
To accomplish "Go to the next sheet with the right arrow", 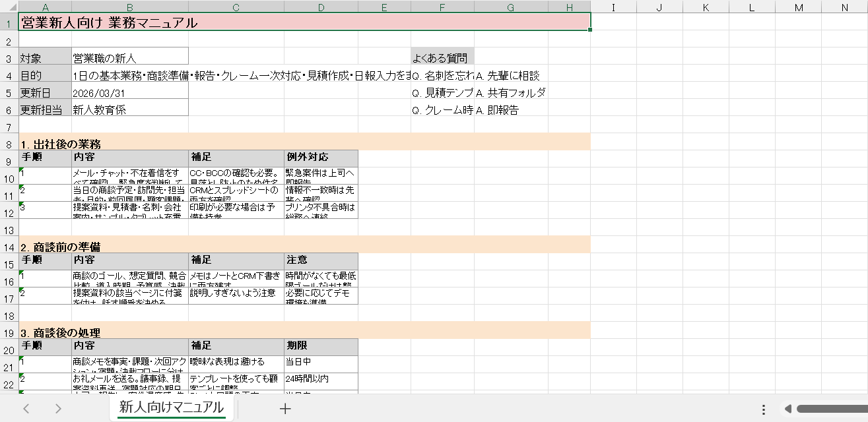I will click(x=58, y=409).
